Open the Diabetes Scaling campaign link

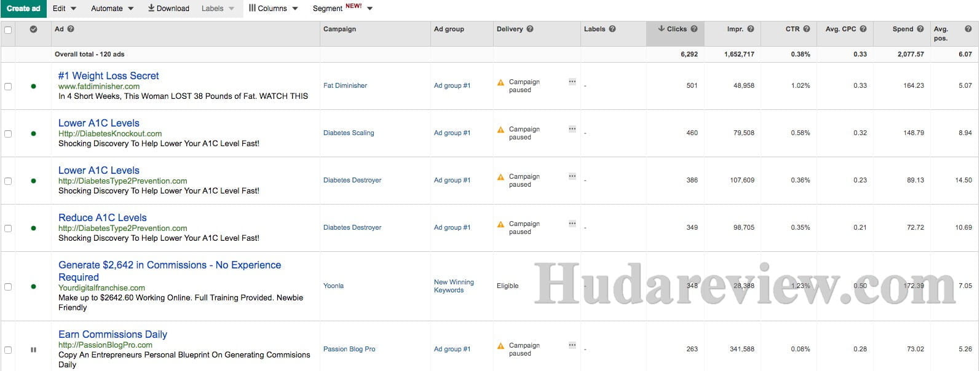click(x=349, y=133)
